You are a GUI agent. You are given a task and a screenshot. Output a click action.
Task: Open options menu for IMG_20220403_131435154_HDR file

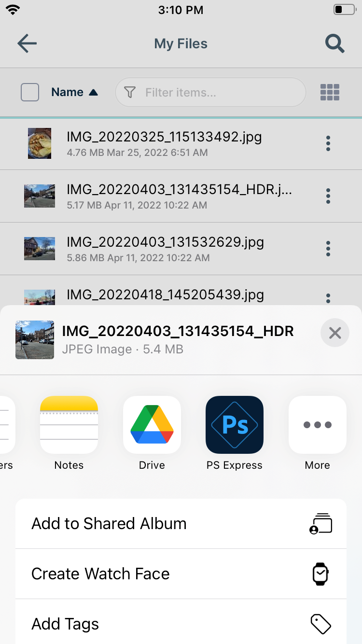click(x=328, y=196)
